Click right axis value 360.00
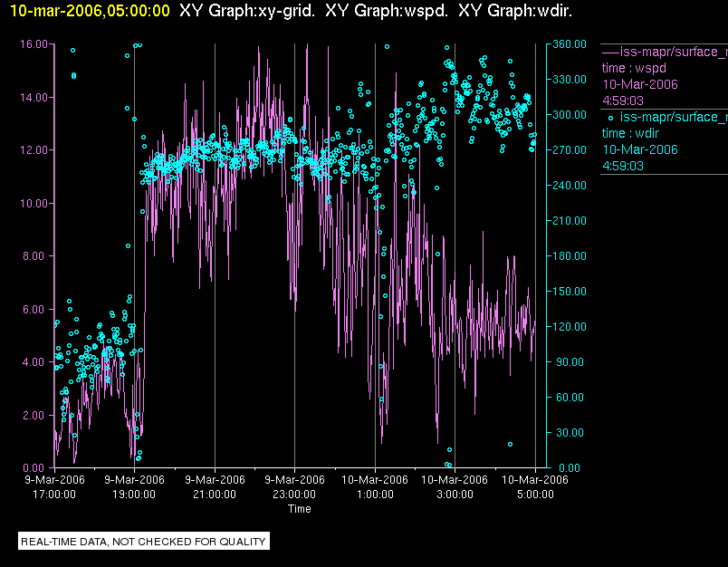Viewport: 728px width, 567px height. click(x=570, y=44)
